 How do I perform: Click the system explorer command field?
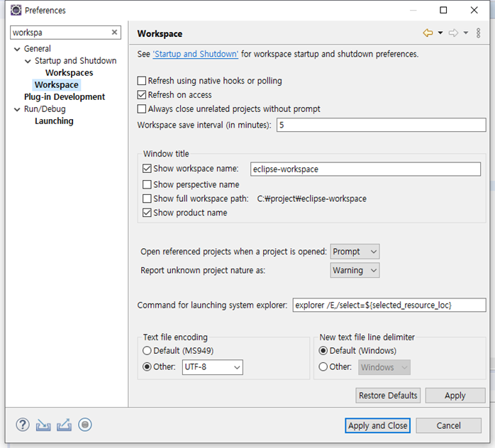(389, 305)
